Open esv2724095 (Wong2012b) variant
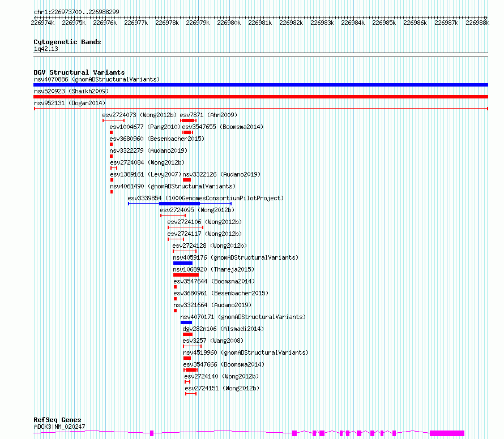Screen dimensions: 504x439 [x=197, y=210]
